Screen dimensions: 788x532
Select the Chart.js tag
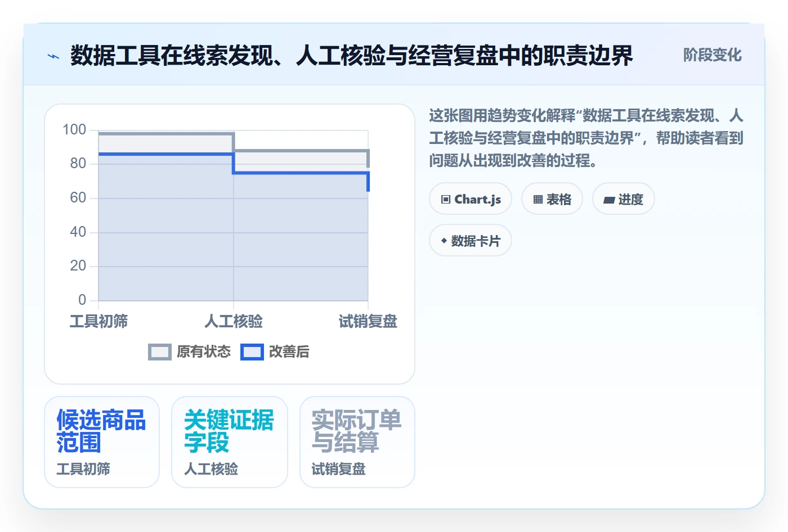tap(471, 199)
